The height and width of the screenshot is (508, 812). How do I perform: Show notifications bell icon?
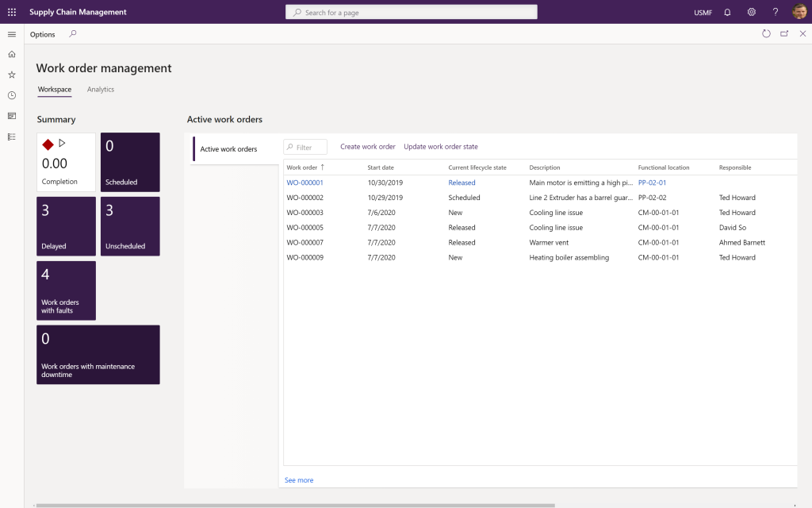(x=727, y=12)
